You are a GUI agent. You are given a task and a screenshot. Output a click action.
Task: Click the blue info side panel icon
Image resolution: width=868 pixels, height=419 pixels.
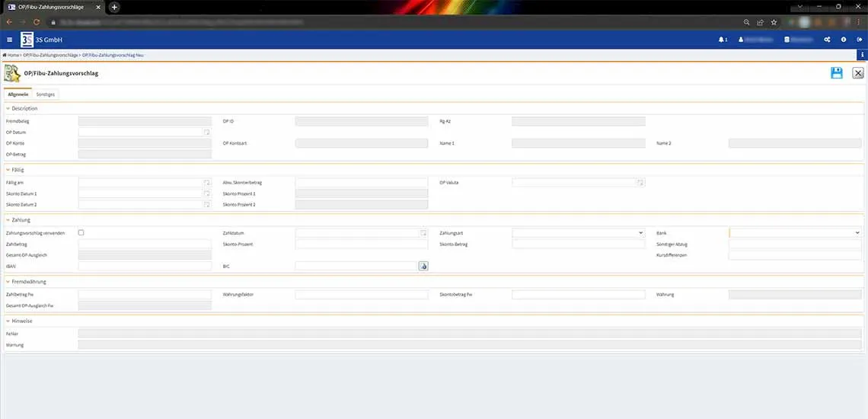862,55
